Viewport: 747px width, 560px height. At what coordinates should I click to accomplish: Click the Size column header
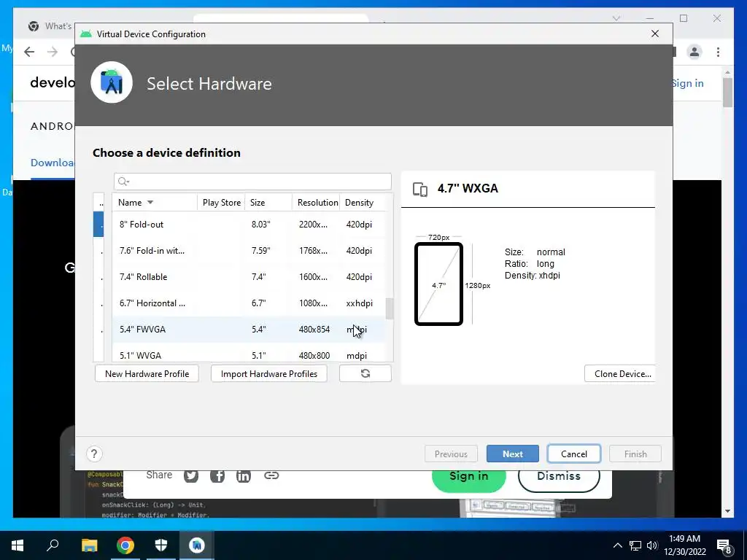pos(268,203)
